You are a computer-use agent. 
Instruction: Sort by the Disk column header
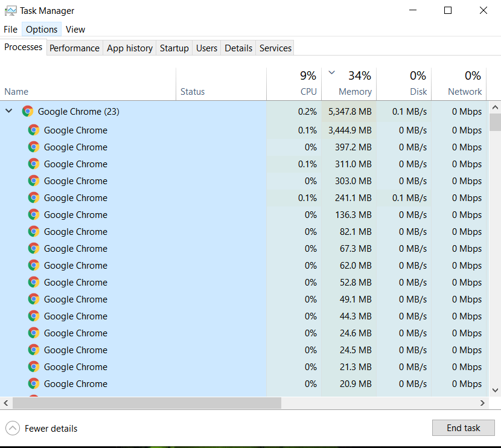coord(404,85)
